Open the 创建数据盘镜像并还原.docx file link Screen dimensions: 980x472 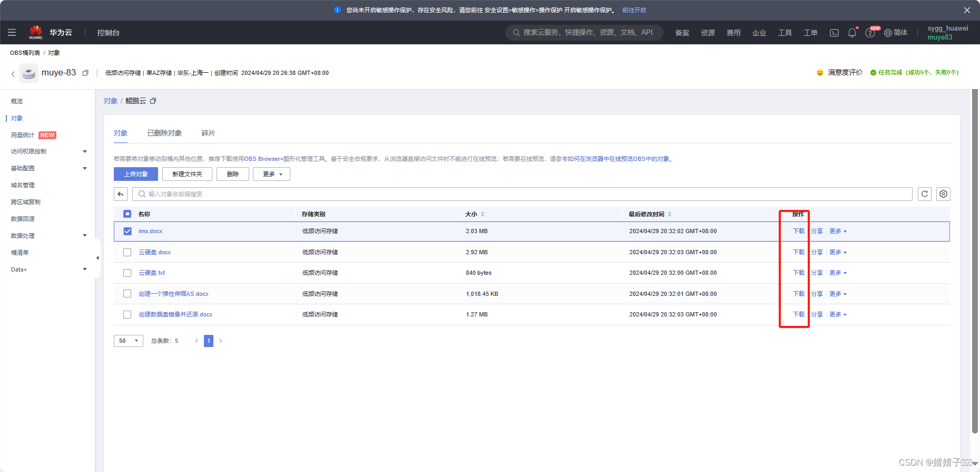[x=175, y=314]
